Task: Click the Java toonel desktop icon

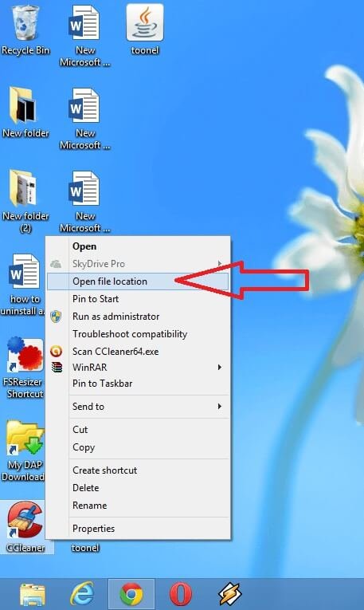Action: (x=145, y=30)
